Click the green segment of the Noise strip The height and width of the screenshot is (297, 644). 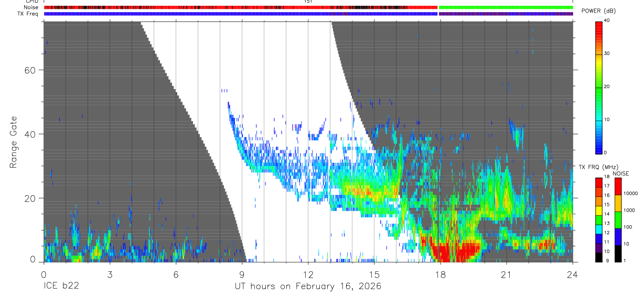tap(506, 7)
